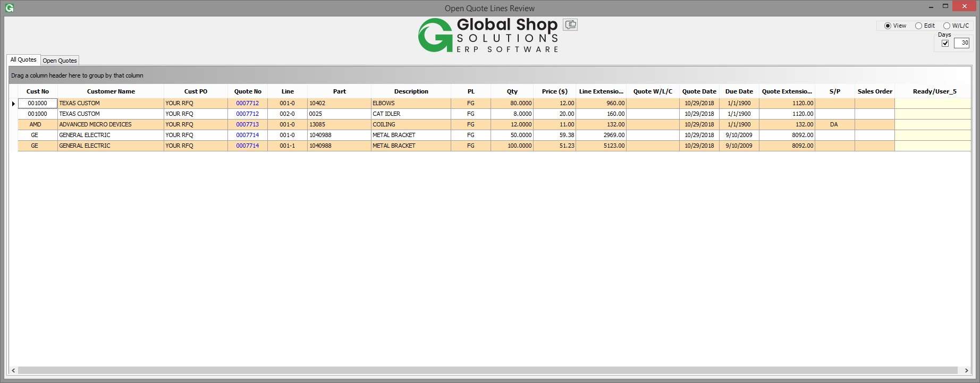
Task: Toggle the Days checkbox
Action: 945,44
